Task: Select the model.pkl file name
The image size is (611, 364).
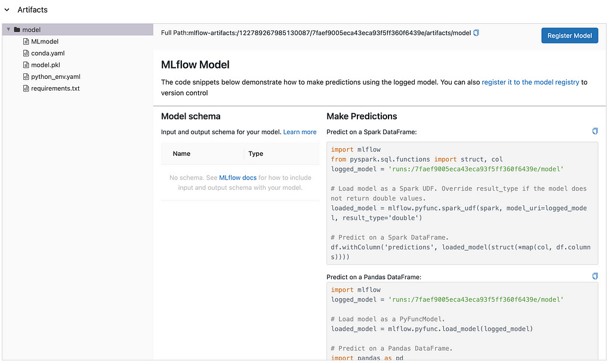Action: tap(45, 64)
